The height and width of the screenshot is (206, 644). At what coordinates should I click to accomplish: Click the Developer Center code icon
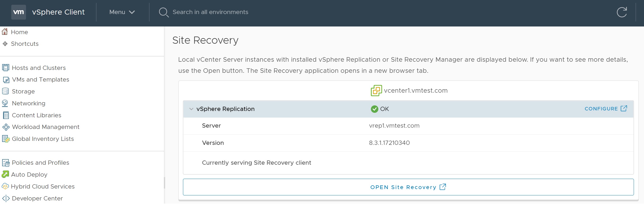point(6,198)
